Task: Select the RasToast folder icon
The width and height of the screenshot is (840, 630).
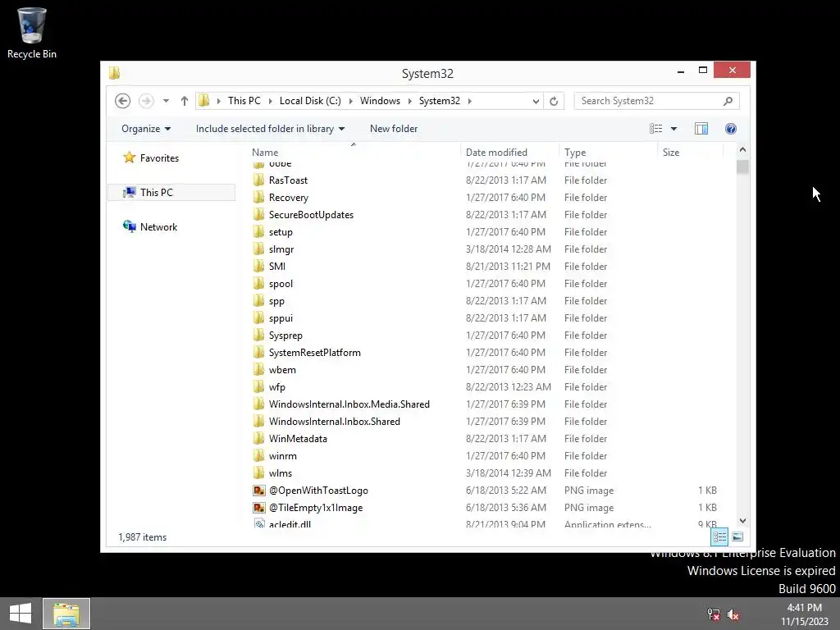Action: coord(258,180)
